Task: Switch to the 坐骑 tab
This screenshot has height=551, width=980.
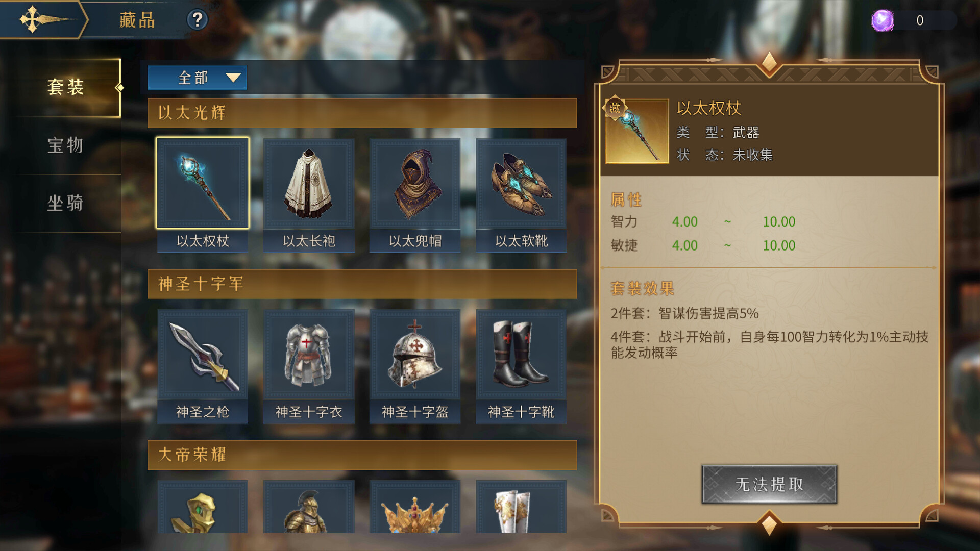Action: (65, 203)
